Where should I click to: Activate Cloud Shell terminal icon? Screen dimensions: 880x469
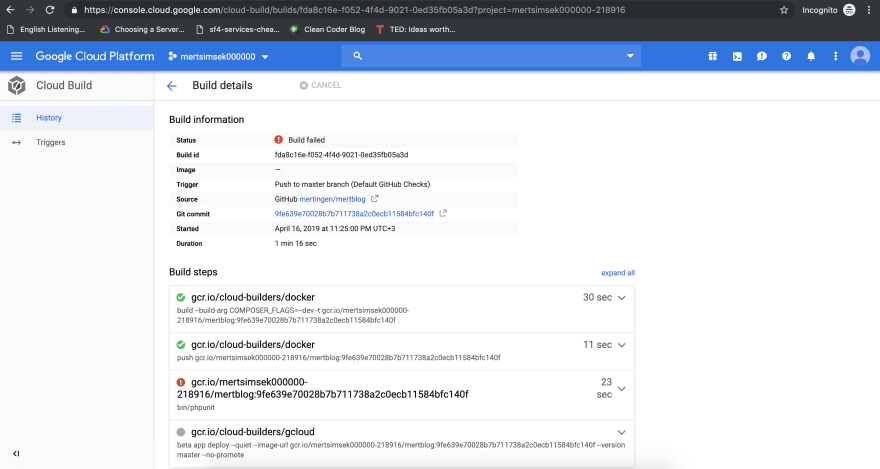[x=737, y=56]
